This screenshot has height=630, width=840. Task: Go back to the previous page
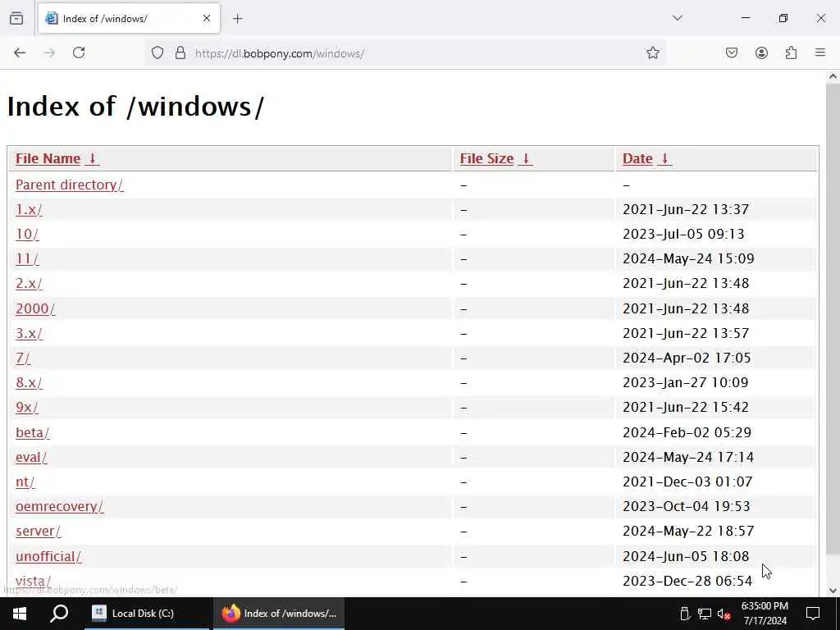(20, 52)
